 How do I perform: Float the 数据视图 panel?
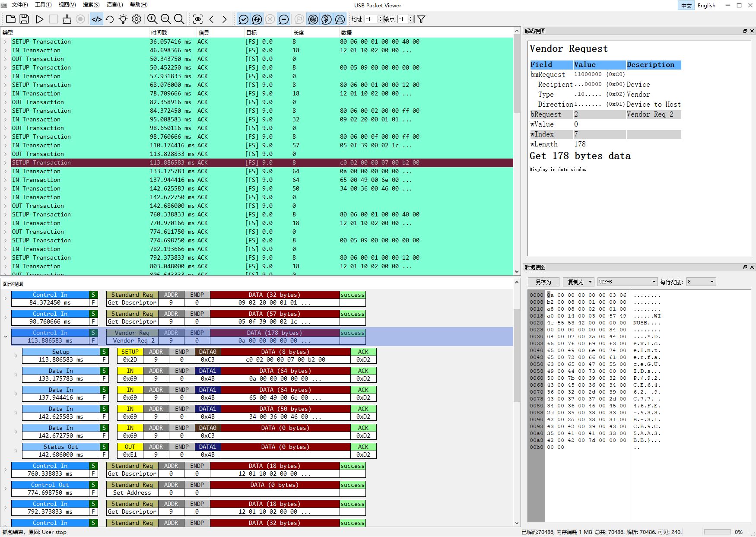click(745, 267)
